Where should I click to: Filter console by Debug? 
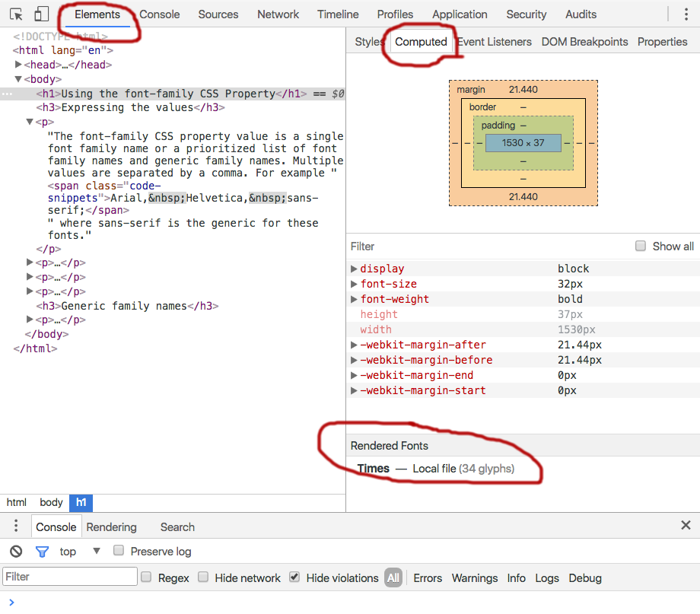point(585,577)
